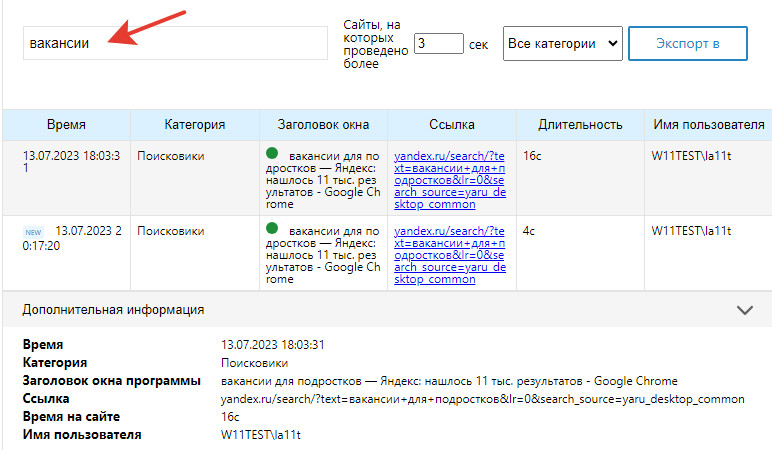Click the details window title value ending "Google Chrome"
772x450 pixels.
[x=449, y=381]
